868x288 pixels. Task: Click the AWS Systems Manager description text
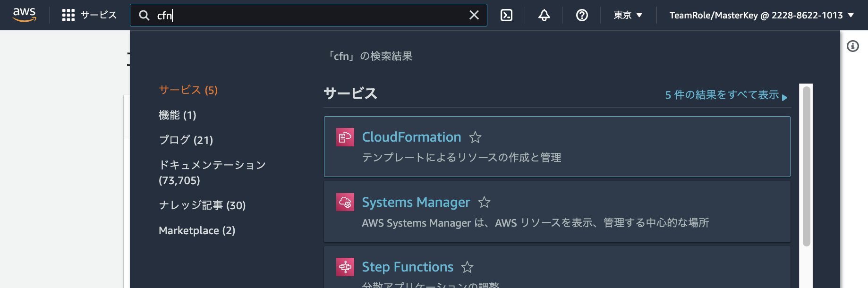pos(535,223)
